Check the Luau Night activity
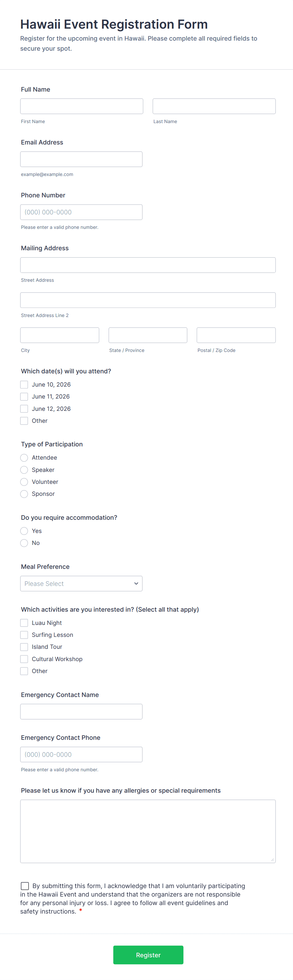 coord(24,623)
